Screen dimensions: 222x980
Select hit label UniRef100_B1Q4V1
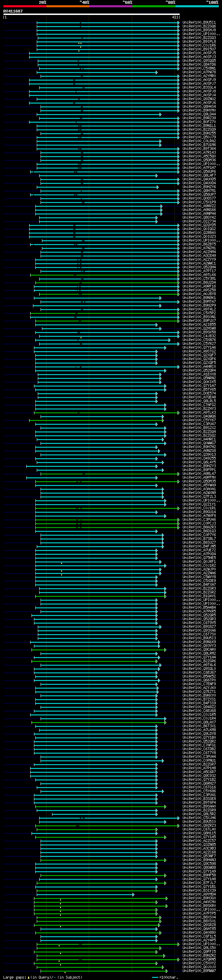(x=199, y=596)
